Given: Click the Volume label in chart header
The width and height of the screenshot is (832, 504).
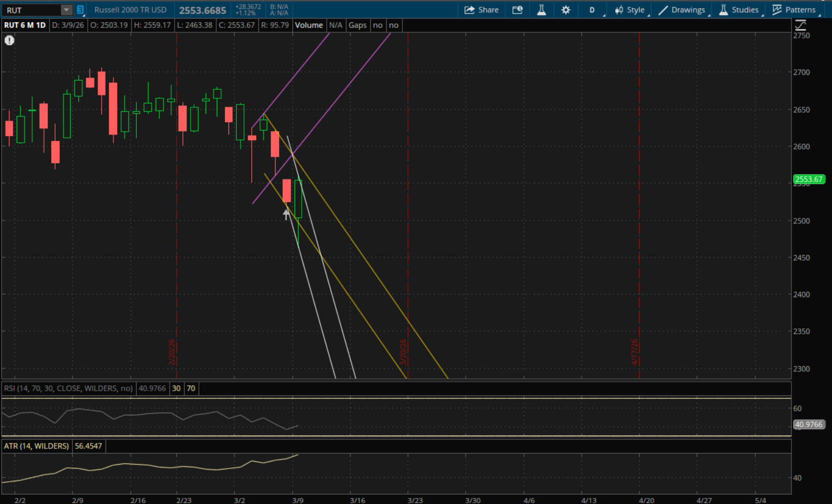Looking at the screenshot, I should [308, 25].
